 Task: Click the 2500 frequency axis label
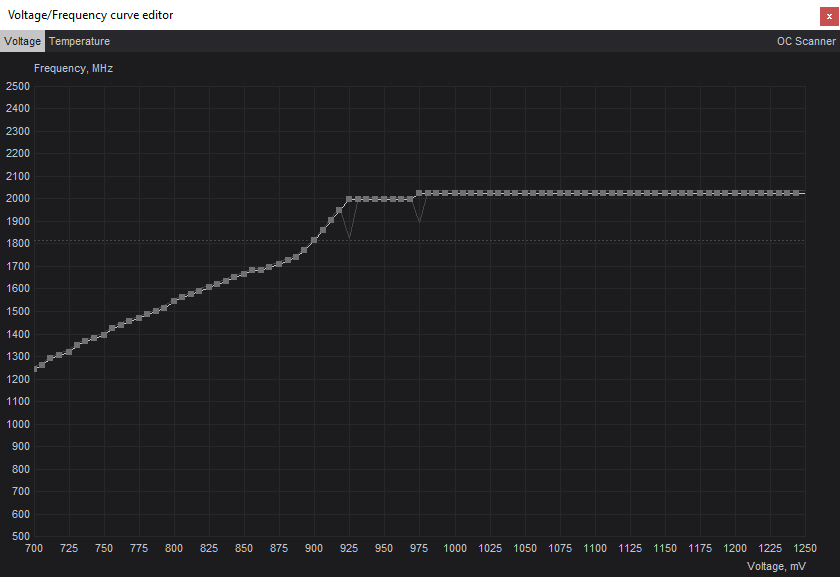pos(18,86)
